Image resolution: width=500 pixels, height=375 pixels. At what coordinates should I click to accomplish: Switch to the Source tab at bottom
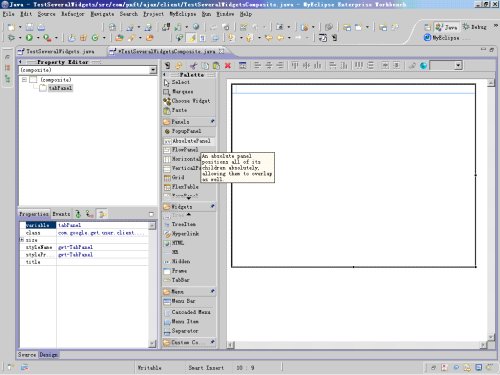tap(27, 355)
